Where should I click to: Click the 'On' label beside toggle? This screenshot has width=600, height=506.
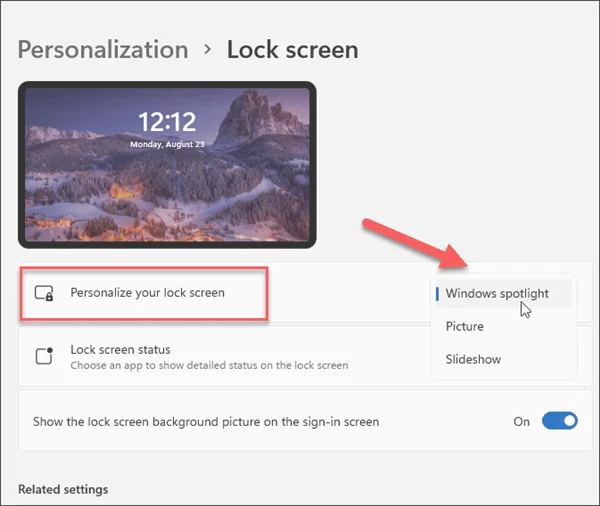[522, 422]
